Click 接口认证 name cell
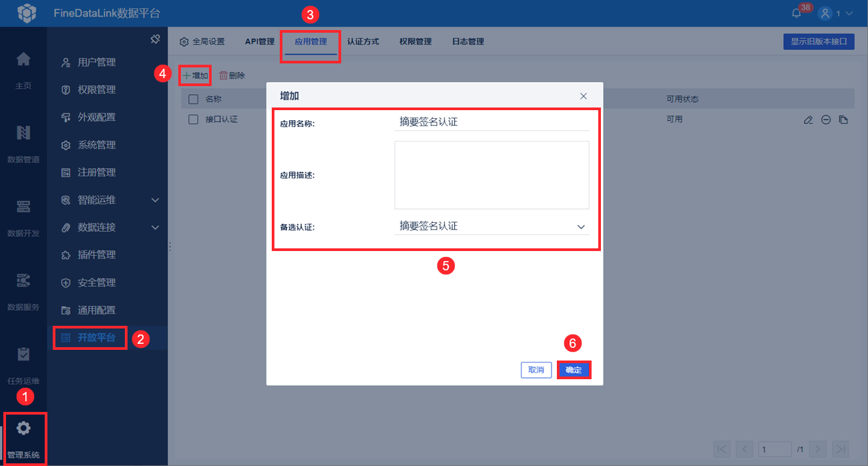868x466 pixels. 222,120
